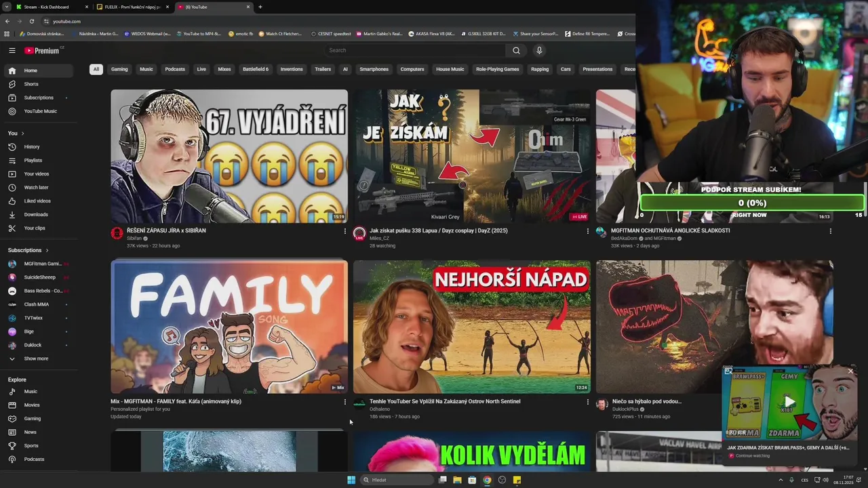Image resolution: width=868 pixels, height=488 pixels.
Task: Open the SuicideSheeep channel subscription
Action: (x=38, y=277)
